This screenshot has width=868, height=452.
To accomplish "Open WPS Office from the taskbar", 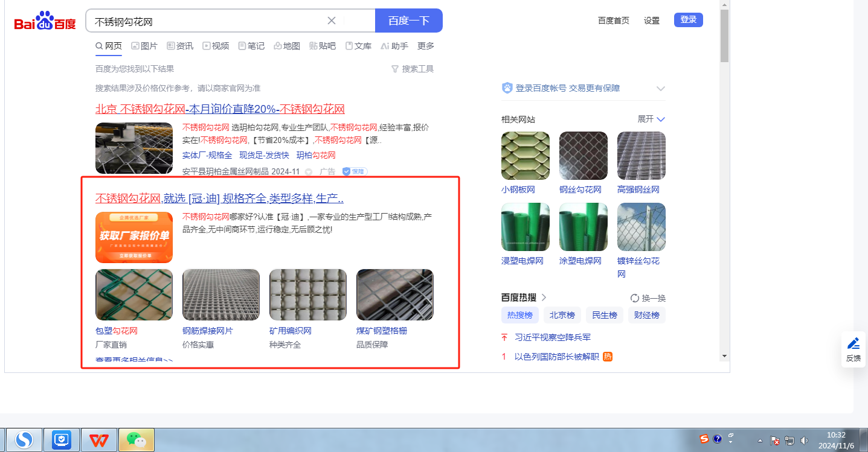I will pos(100,440).
